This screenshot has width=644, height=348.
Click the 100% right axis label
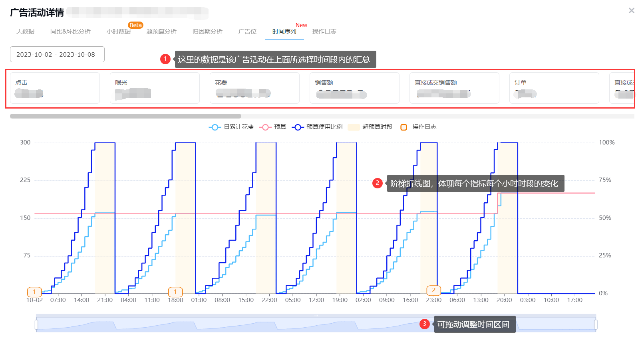coord(606,142)
